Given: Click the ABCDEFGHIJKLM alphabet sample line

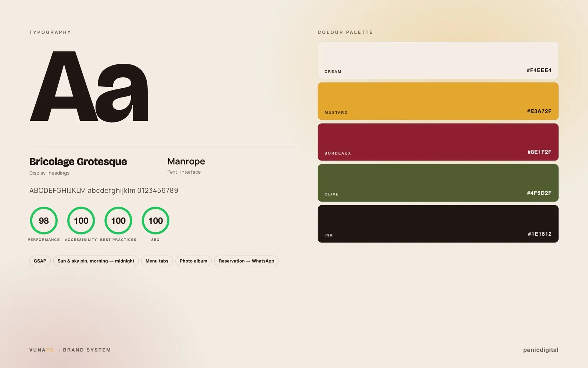Looking at the screenshot, I should click(x=104, y=191).
